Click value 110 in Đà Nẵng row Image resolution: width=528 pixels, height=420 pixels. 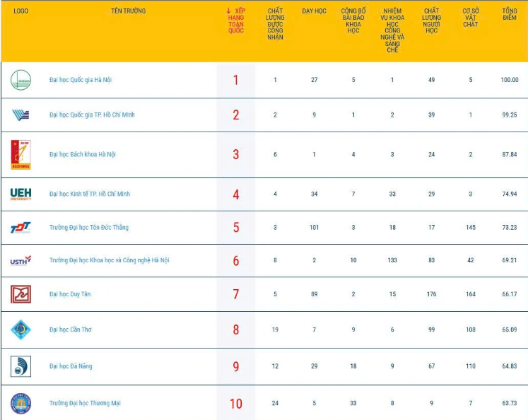471,366
